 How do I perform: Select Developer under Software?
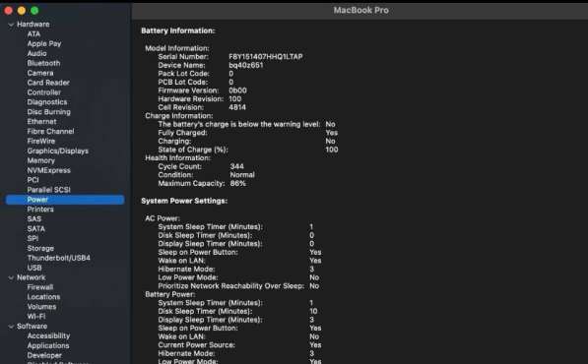(x=44, y=355)
